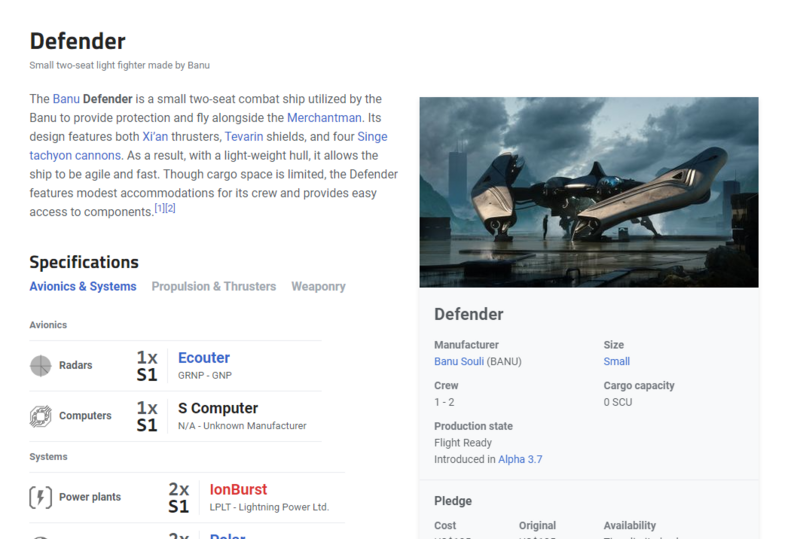Jump to citation reference 2
800x539 pixels.
(x=170, y=208)
